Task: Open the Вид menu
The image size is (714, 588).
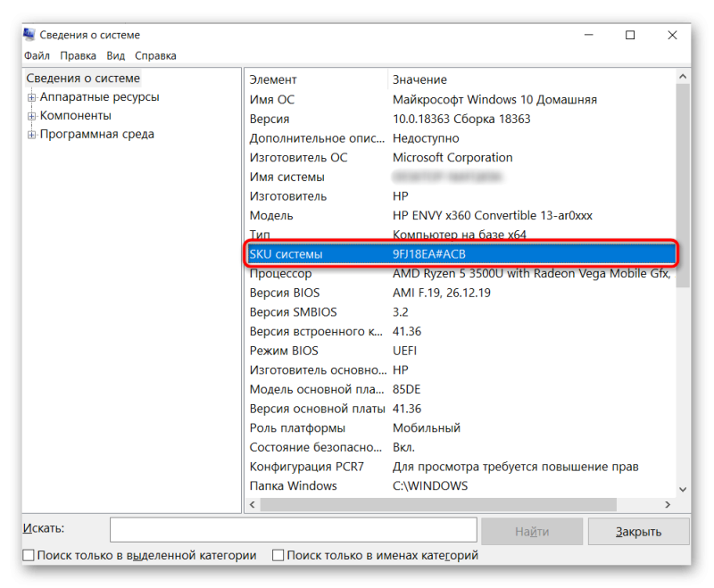Action: pos(116,55)
